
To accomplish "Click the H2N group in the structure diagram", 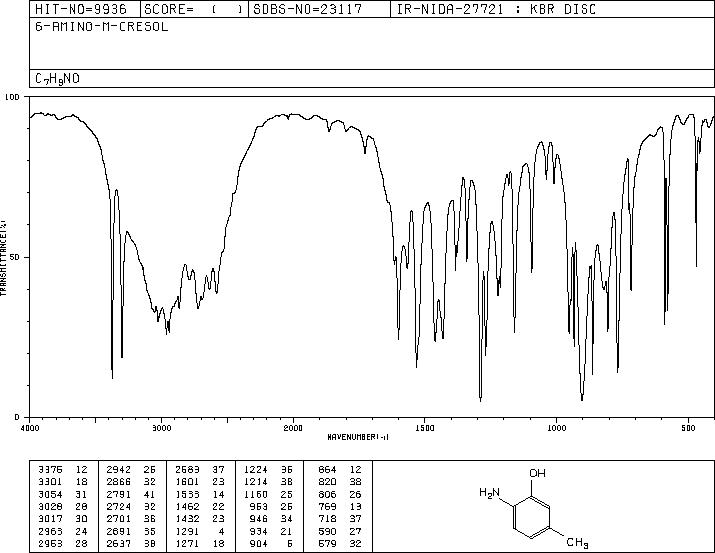I will click(489, 493).
